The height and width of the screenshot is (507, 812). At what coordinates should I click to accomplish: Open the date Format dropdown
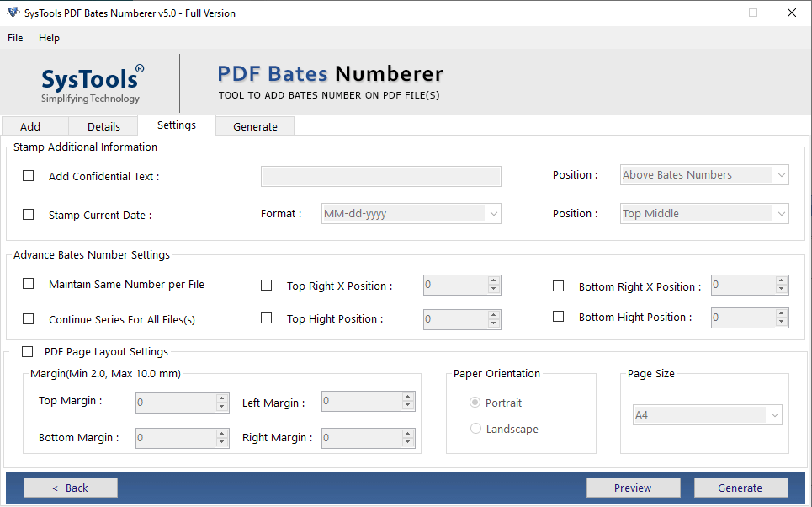click(x=494, y=214)
